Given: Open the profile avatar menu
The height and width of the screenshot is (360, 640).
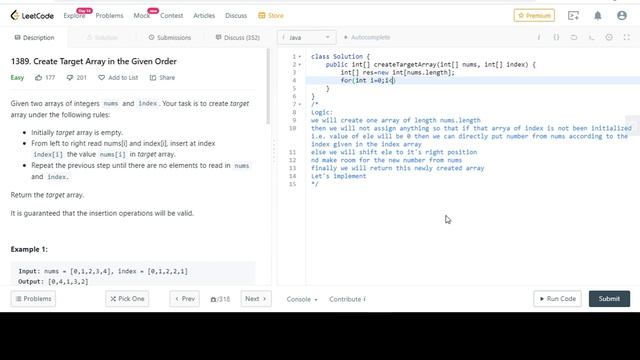Looking at the screenshot, I should pos(622,16).
